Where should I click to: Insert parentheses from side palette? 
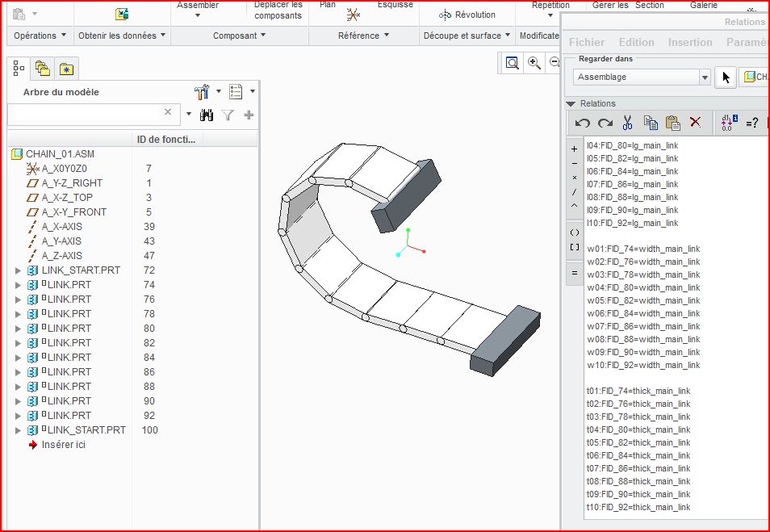pyautogui.click(x=575, y=232)
